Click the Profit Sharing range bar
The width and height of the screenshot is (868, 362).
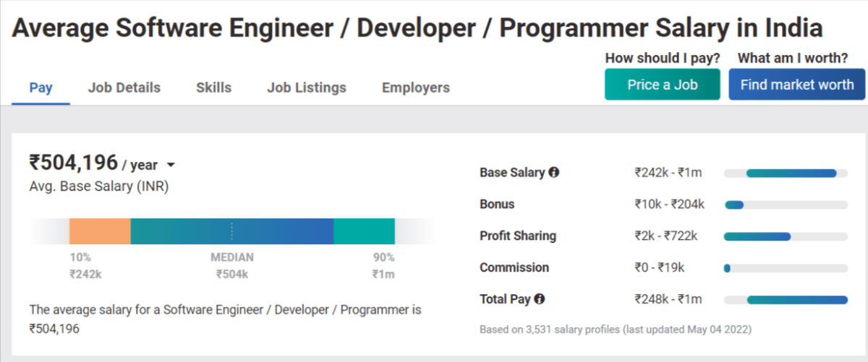[786, 236]
